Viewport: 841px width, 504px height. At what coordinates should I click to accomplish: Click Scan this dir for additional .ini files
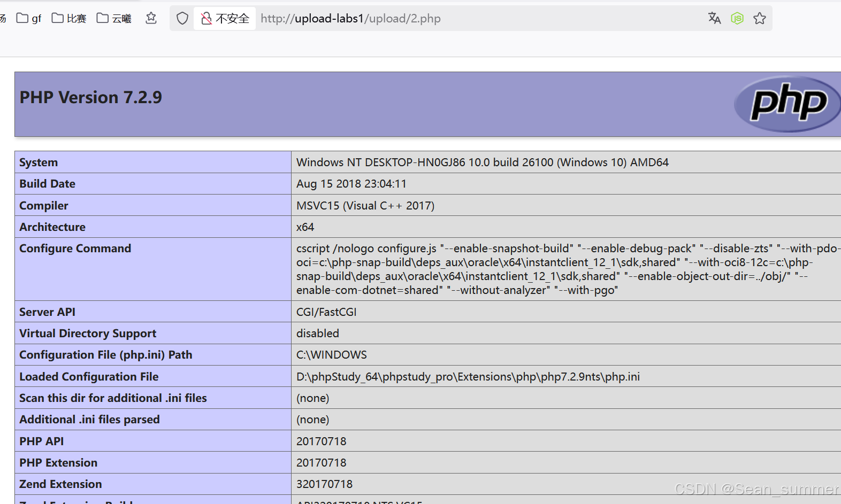click(x=113, y=398)
